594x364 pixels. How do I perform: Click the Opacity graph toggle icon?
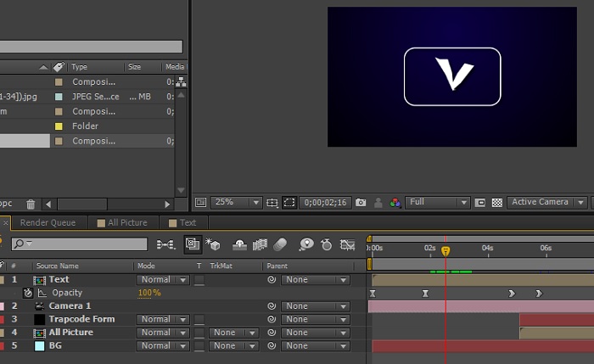point(42,293)
